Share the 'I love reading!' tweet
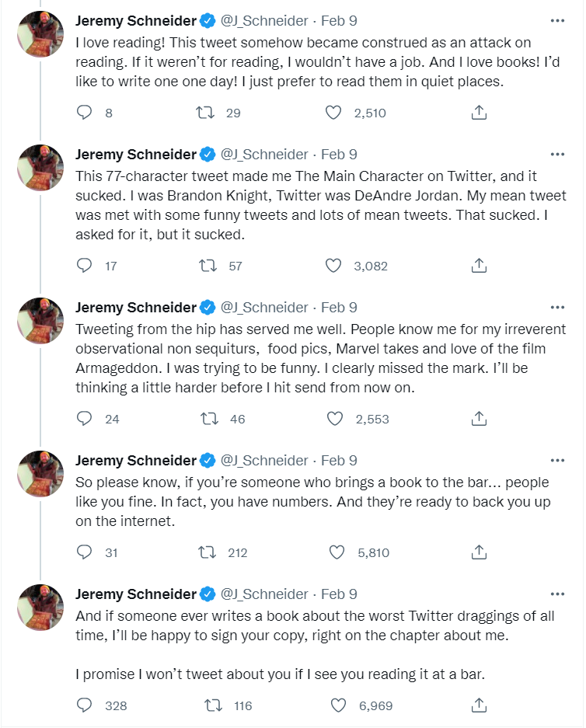 coord(480,113)
